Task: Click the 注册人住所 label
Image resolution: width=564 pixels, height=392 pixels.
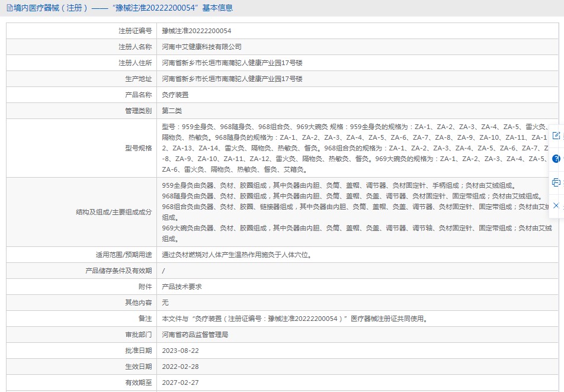Action: [x=135, y=63]
